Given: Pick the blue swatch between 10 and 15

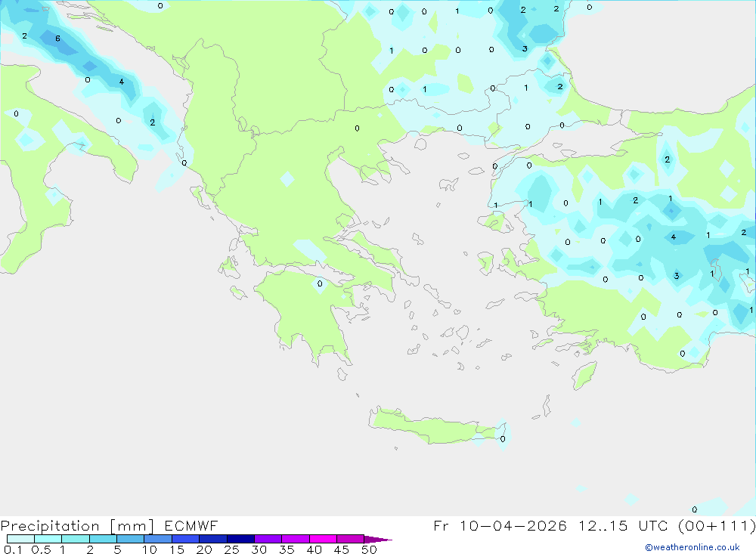Looking at the screenshot, I should (158, 539).
